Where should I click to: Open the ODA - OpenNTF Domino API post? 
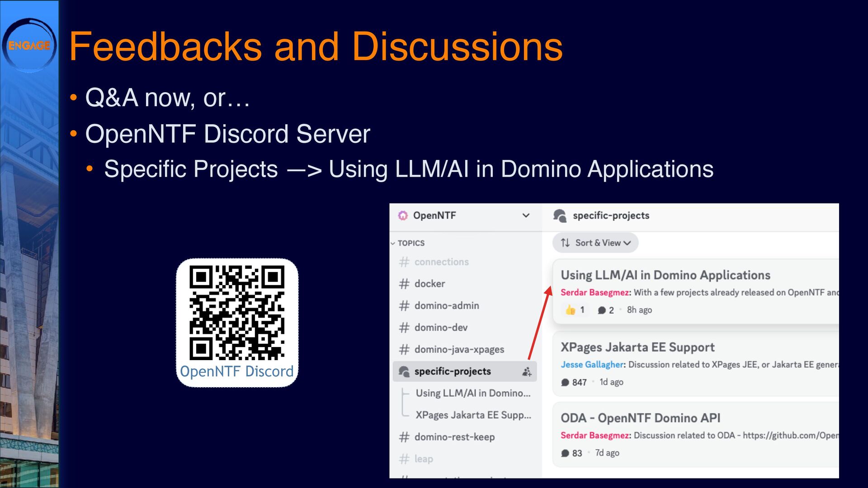pyautogui.click(x=695, y=435)
